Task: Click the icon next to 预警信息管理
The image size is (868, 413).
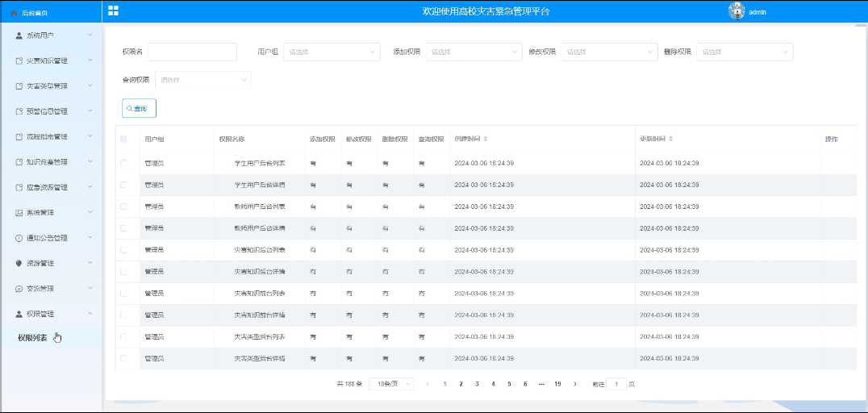Action: click(19, 111)
